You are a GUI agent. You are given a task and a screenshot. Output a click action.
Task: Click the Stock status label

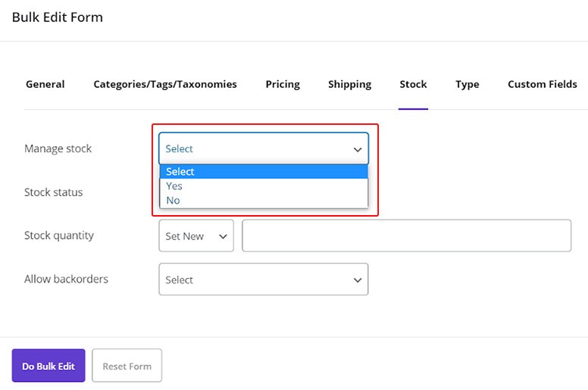pyautogui.click(x=53, y=192)
